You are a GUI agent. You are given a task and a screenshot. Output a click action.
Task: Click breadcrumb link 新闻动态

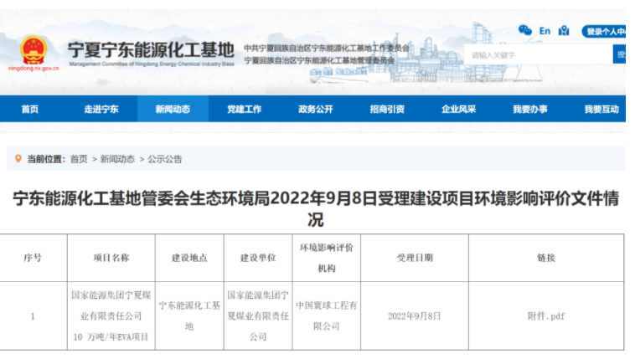click(117, 159)
